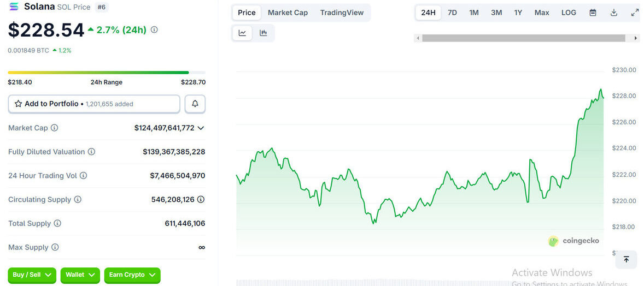Click the scroll-to-top arrow button

coord(626,260)
